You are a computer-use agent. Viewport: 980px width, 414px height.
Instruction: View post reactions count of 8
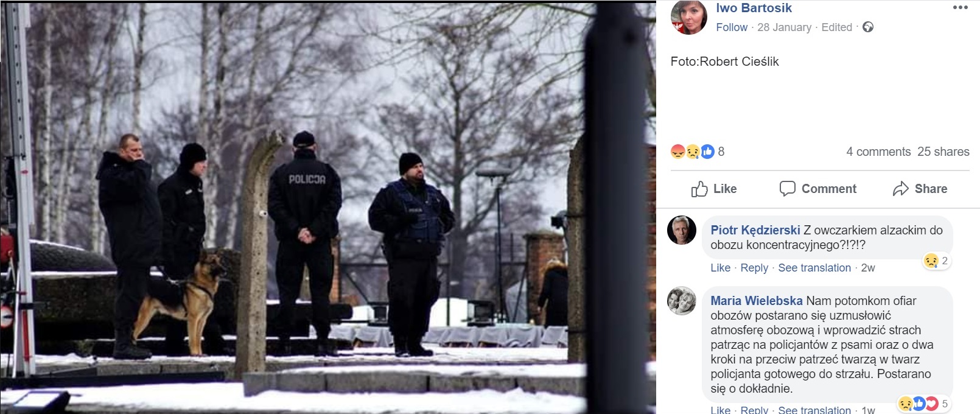(x=698, y=152)
